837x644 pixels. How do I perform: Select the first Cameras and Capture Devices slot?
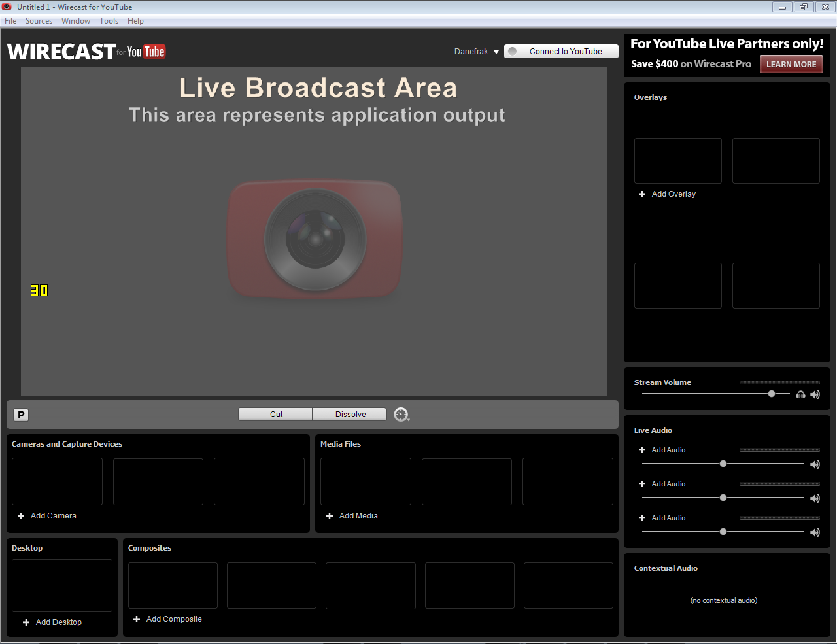tap(57, 482)
